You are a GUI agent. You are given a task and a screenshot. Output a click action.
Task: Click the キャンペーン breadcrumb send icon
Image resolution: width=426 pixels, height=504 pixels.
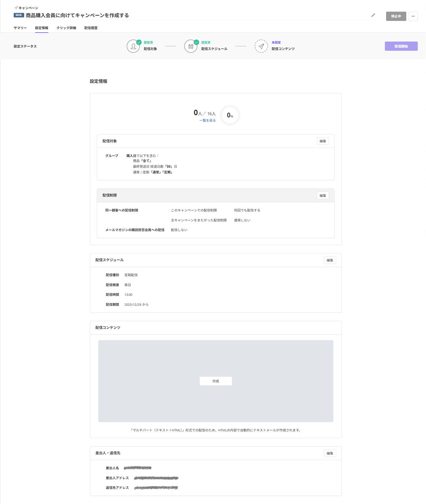point(16,8)
